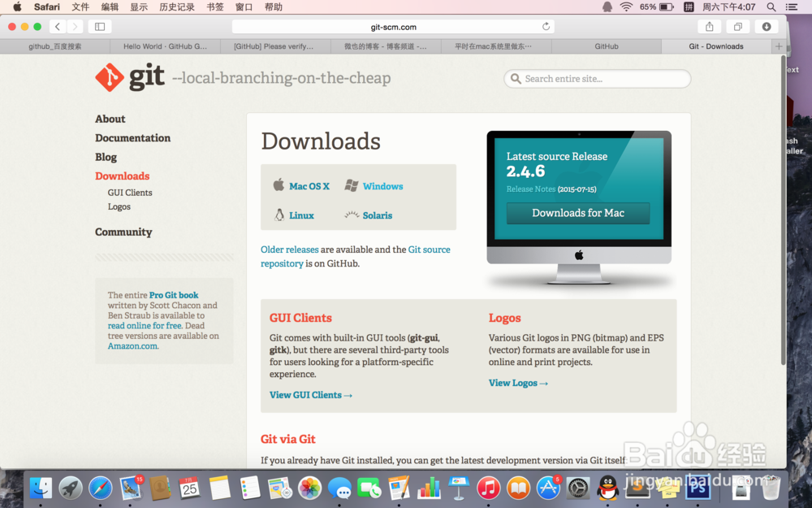
Task: Open the Windows download link
Action: point(382,186)
